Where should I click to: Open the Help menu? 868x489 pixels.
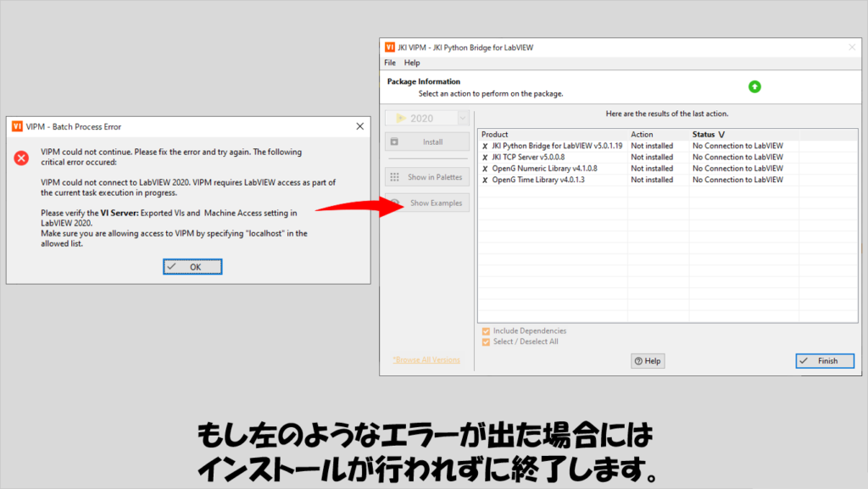[x=412, y=63]
